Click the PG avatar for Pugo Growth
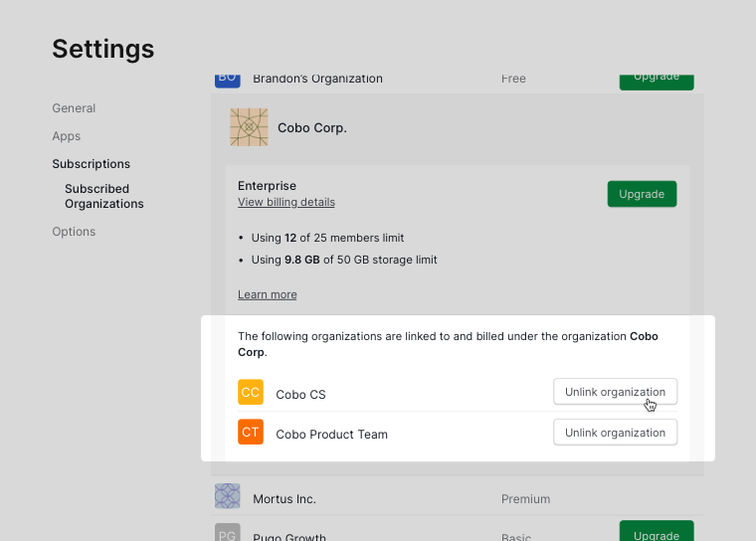Screen dimensions: 756x541 (228, 533)
